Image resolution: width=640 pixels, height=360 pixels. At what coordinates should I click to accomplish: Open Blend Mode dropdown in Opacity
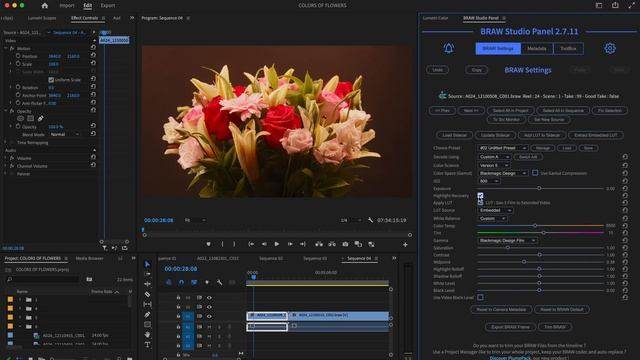[x=65, y=134]
